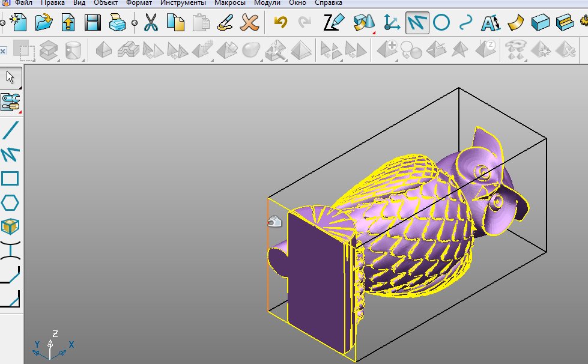Open the Окно menu

click(x=297, y=2)
